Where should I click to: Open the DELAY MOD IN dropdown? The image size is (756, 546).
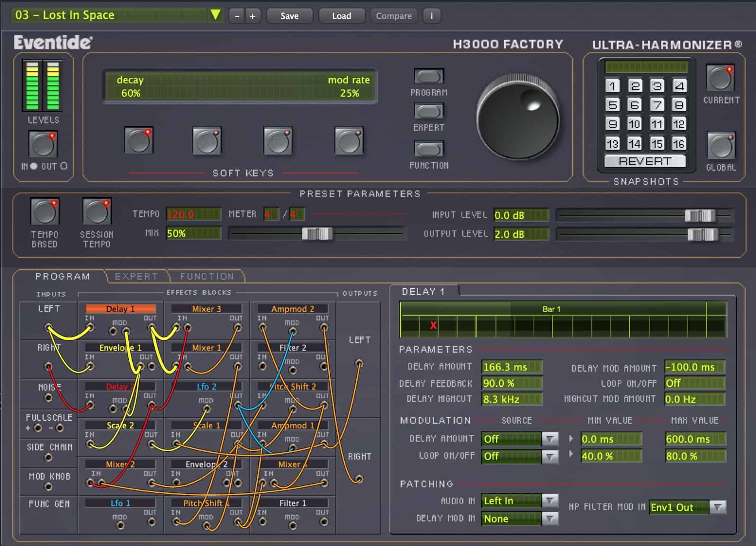point(550,519)
